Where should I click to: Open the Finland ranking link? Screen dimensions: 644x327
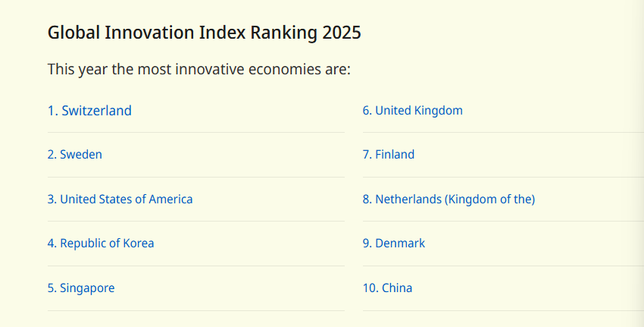[389, 155]
